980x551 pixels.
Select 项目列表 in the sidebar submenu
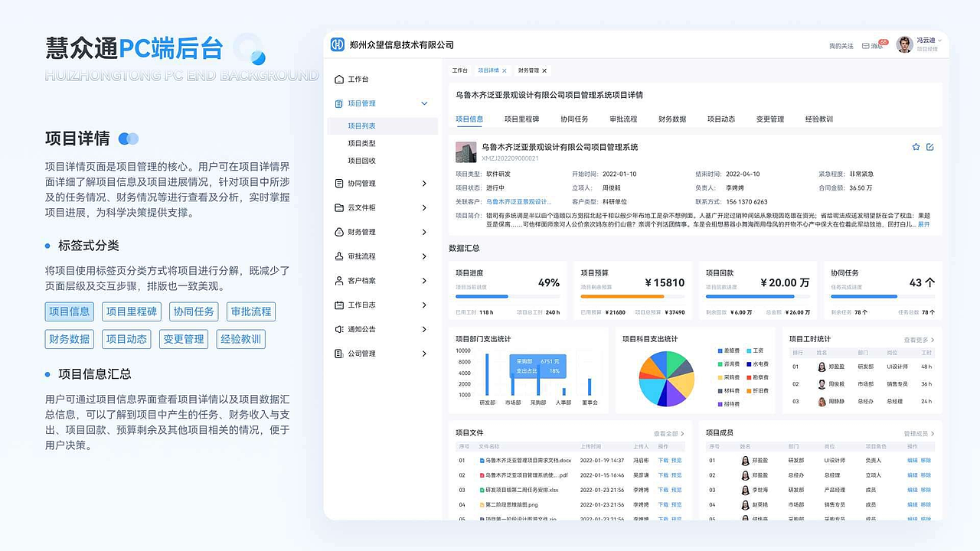[382, 126]
